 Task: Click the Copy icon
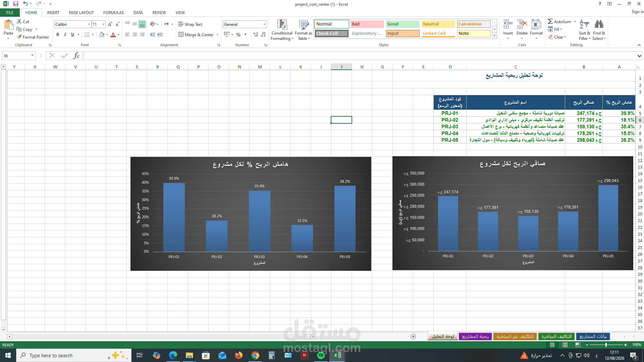(19, 29)
